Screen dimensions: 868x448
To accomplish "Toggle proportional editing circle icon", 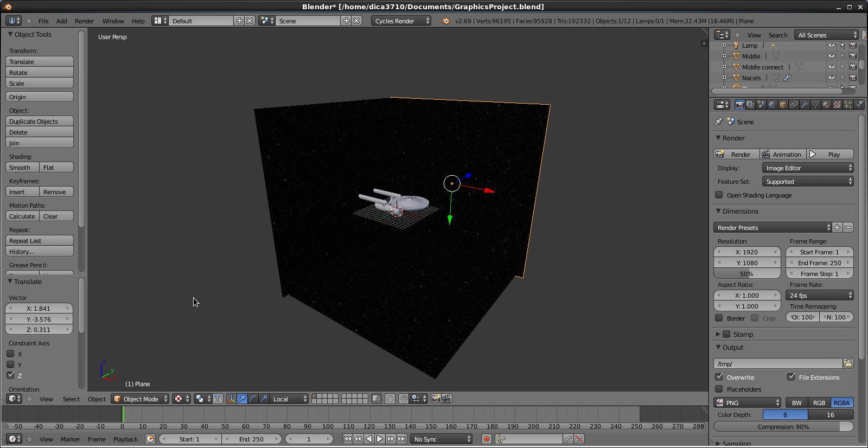I will pyautogui.click(x=390, y=399).
